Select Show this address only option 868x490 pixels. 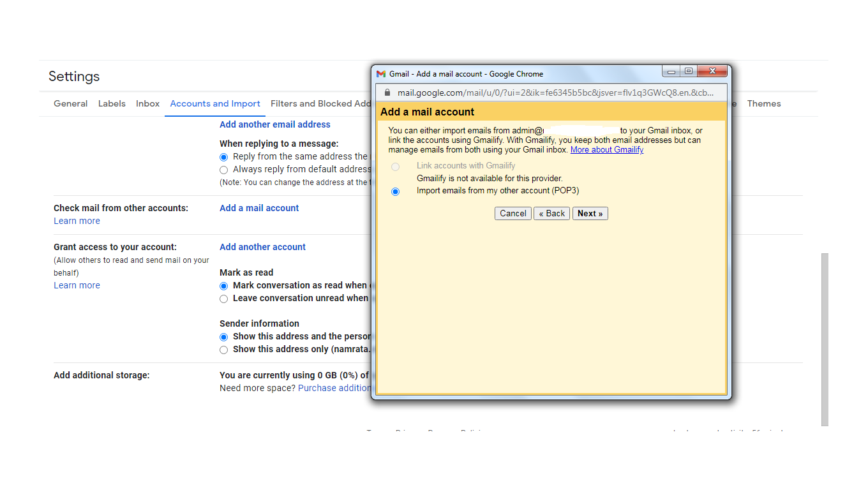coord(223,350)
